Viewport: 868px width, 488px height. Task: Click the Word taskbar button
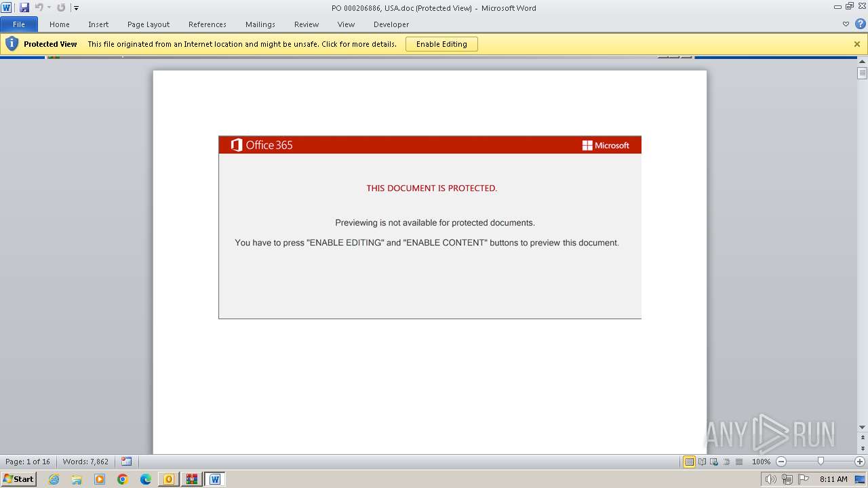(215, 479)
